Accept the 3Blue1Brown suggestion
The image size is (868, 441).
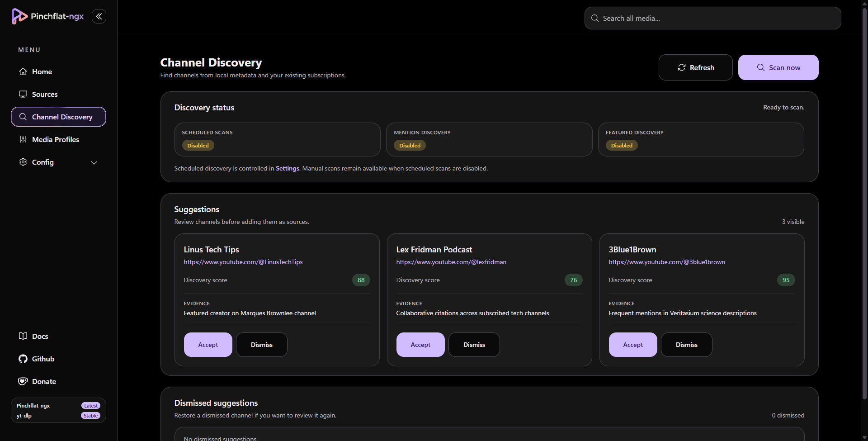pos(633,345)
